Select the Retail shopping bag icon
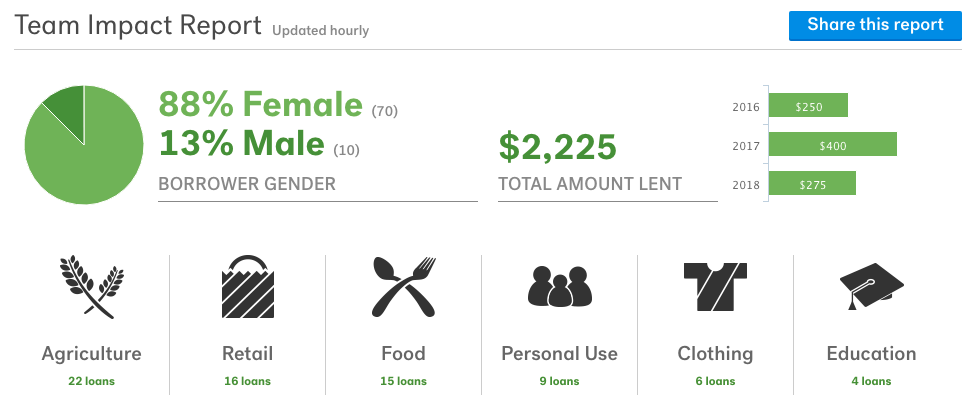The height and width of the screenshot is (404, 974). coord(248,287)
